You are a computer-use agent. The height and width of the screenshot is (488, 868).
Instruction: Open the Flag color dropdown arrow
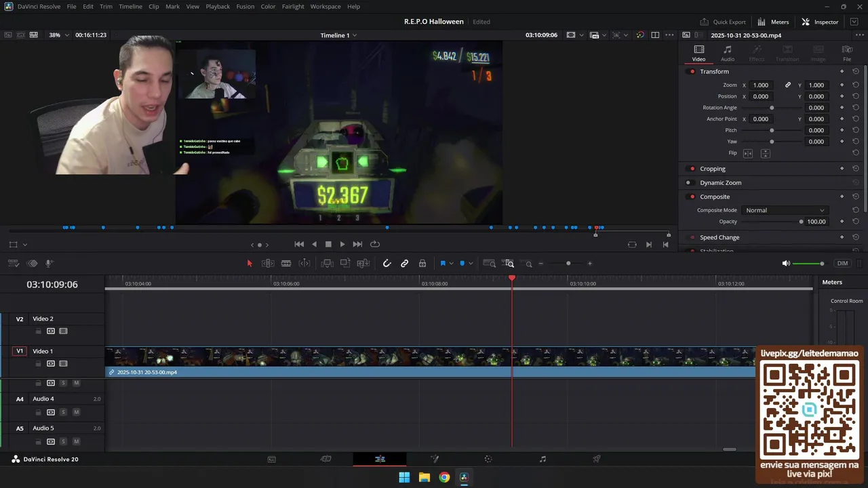point(452,264)
